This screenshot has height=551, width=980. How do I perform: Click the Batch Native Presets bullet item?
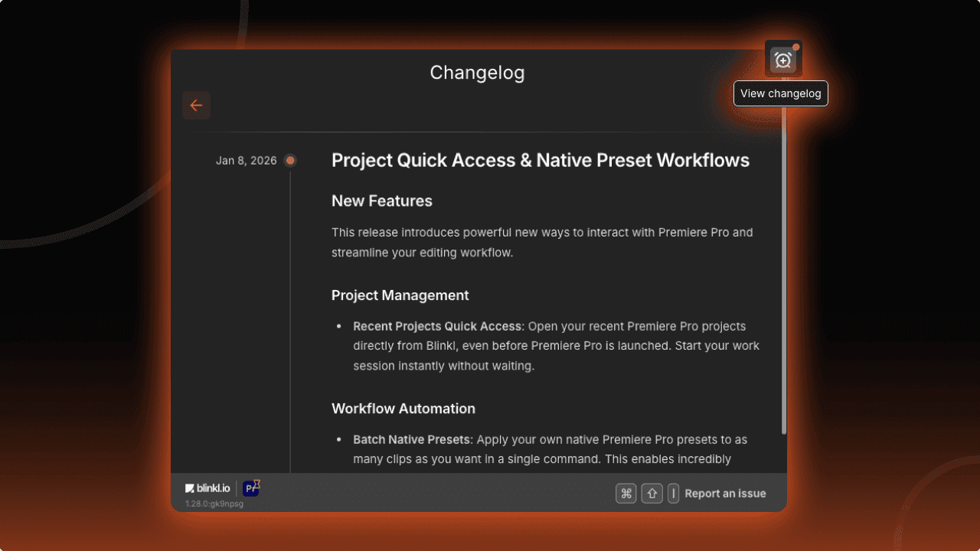pos(411,439)
